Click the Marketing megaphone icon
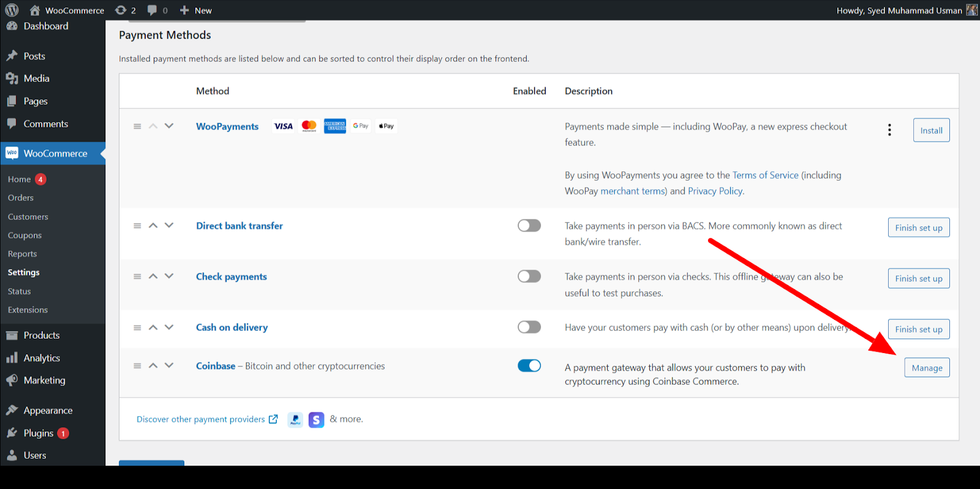 click(12, 380)
